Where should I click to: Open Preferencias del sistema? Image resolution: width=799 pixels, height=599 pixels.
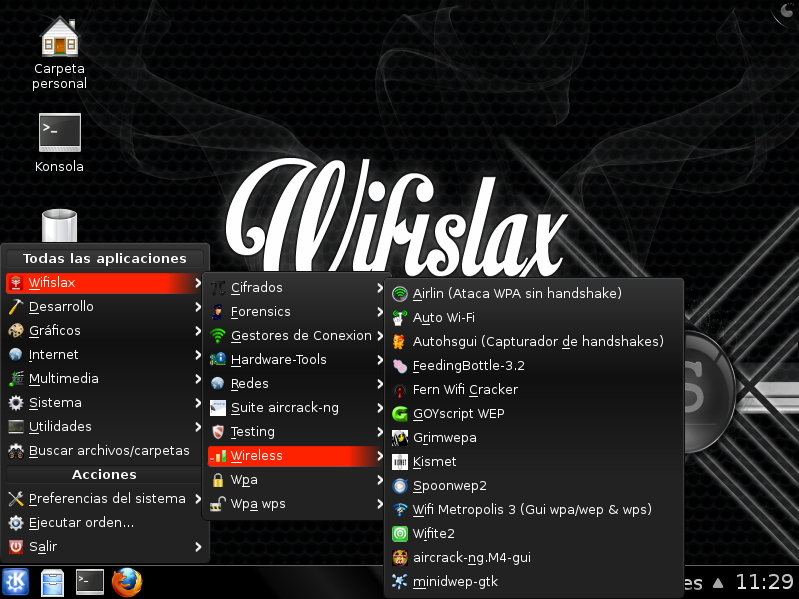click(104, 499)
